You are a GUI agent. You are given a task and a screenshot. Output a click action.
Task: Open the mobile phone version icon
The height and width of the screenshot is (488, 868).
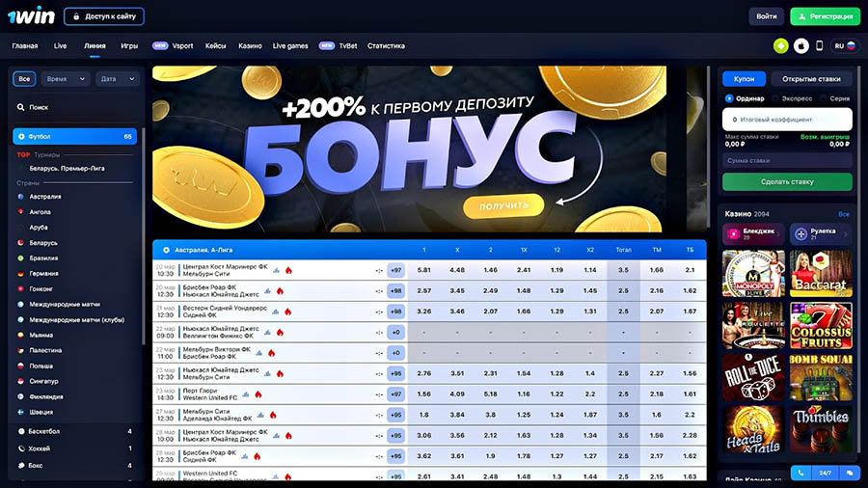pyautogui.click(x=819, y=45)
